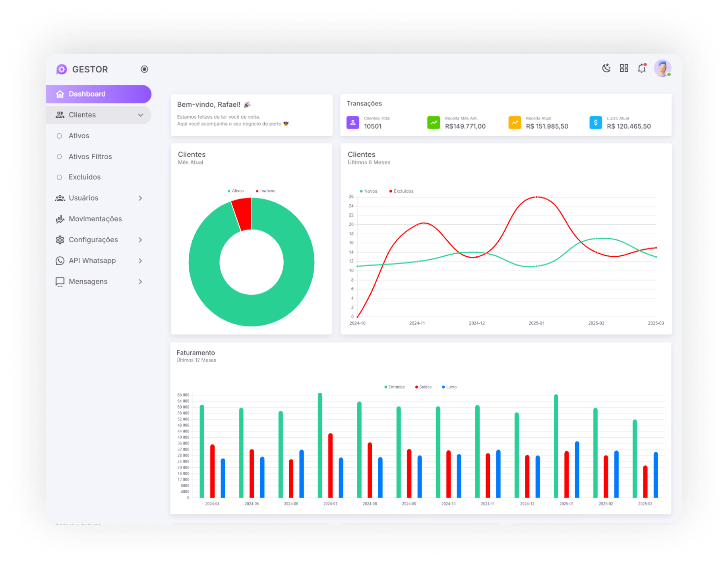Toggle Inativos legend in donut chart
This screenshot has width=728, height=563.
point(266,191)
